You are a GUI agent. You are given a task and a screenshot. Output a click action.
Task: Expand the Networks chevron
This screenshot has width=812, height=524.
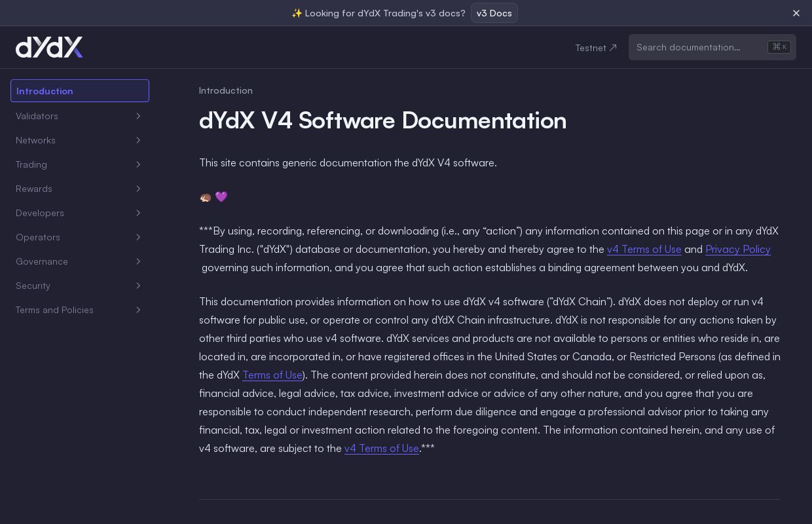138,140
